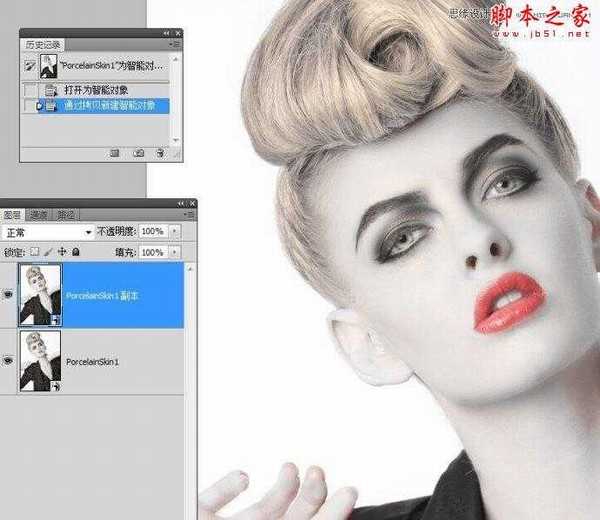Delete current state with History trash icon
This screenshot has height=520, width=600.
tap(160, 153)
